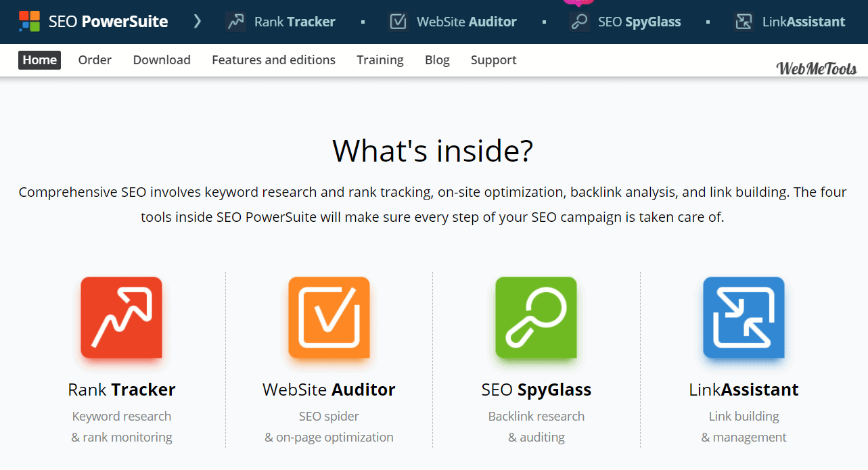Open WebSite Auditor link in top bar
The height and width of the screenshot is (470, 868).
466,22
